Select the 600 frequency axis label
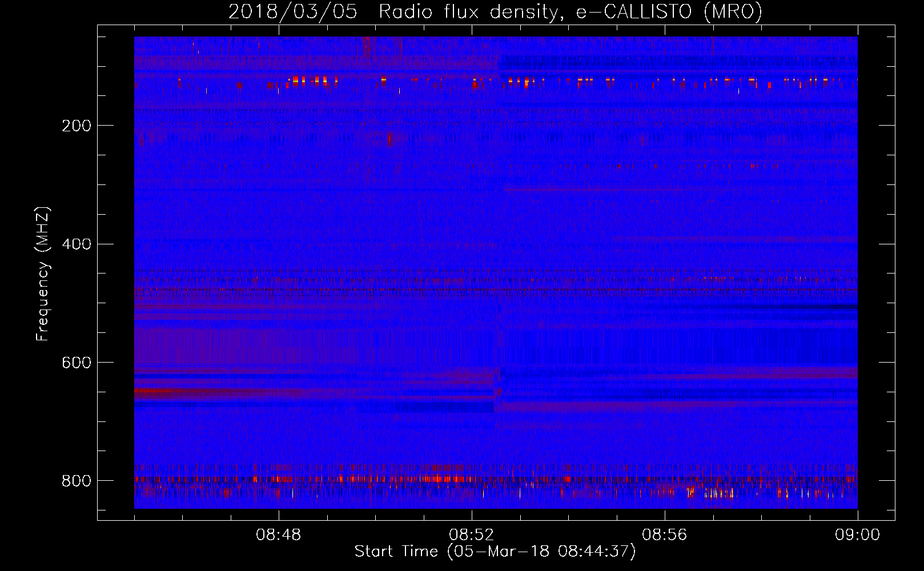Screen dimensions: 924x571 point(77,363)
